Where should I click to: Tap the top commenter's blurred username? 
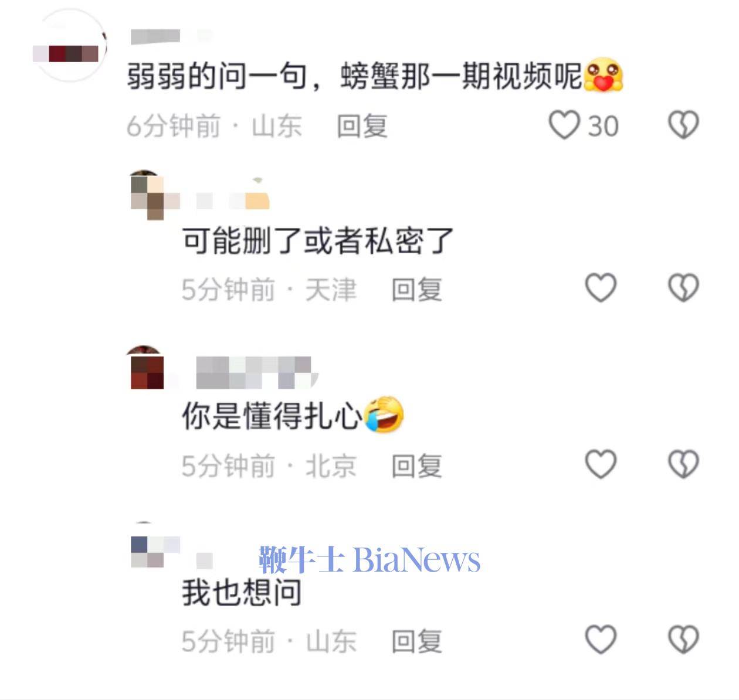[x=170, y=36]
